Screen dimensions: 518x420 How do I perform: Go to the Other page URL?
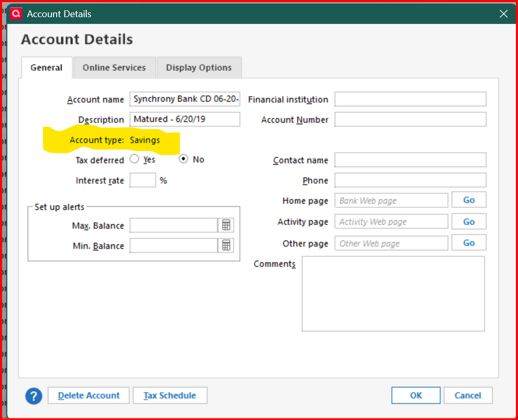469,242
